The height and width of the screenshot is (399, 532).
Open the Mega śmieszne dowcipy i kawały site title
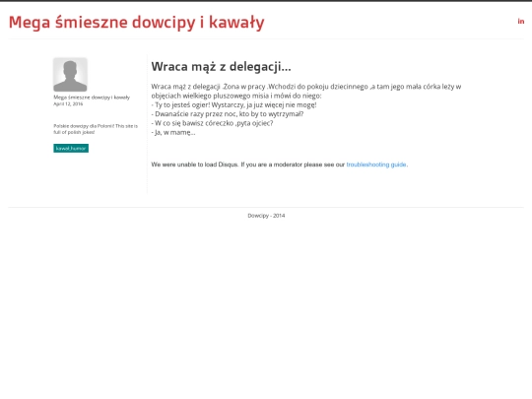coord(136,23)
